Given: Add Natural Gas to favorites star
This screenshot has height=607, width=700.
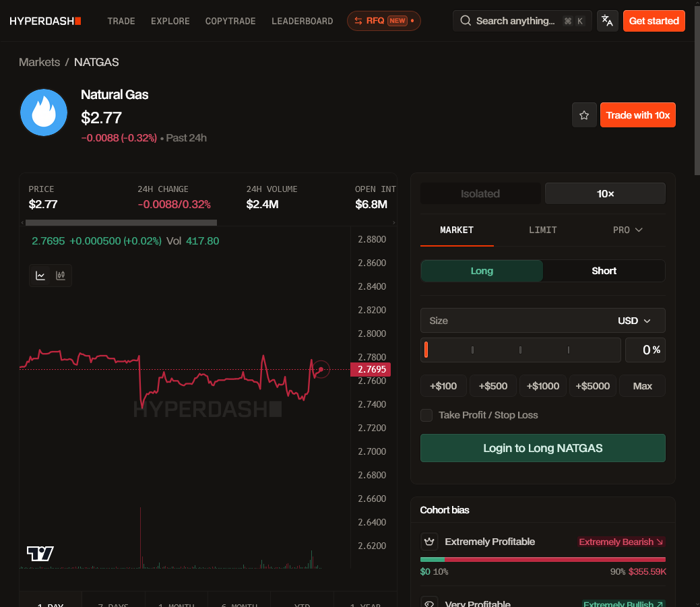Looking at the screenshot, I should [x=584, y=115].
